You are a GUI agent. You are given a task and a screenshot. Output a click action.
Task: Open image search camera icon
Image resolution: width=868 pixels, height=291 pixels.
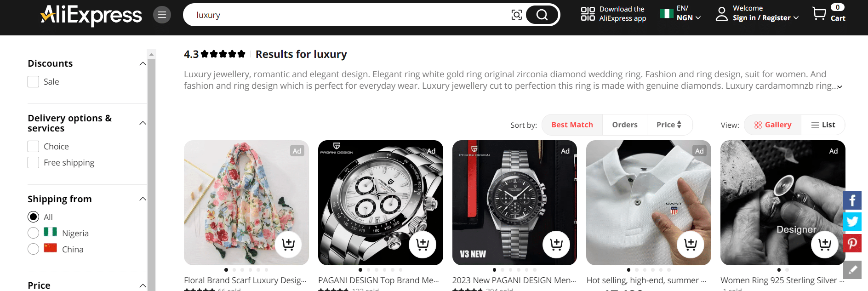click(517, 15)
